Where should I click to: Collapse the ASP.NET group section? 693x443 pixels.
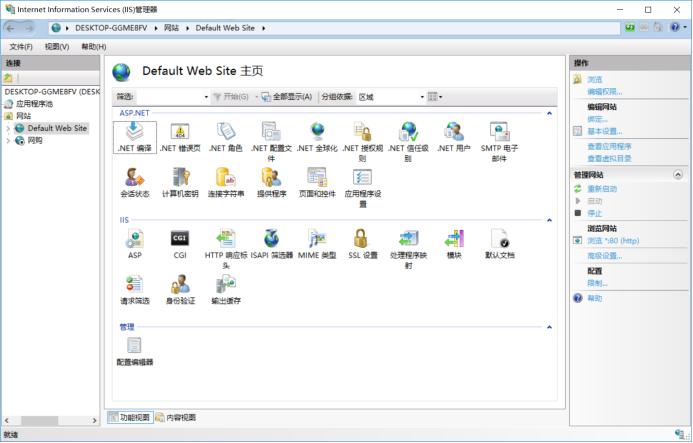point(549,114)
